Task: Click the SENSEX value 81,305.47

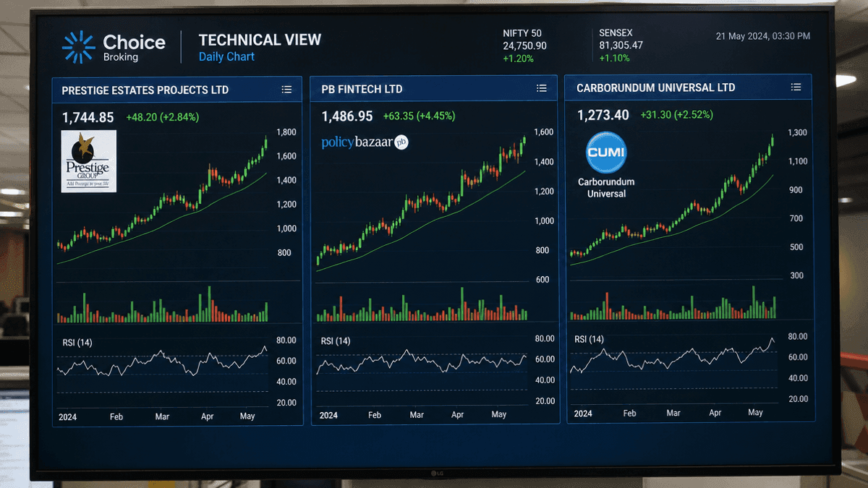Action: pyautogui.click(x=621, y=46)
